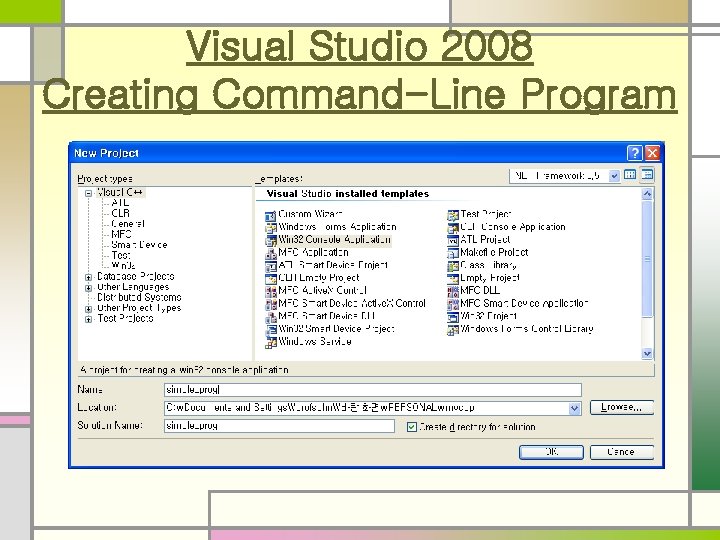The image size is (720, 540).
Task: Open the Location path dropdown arrow
Action: click(574, 408)
